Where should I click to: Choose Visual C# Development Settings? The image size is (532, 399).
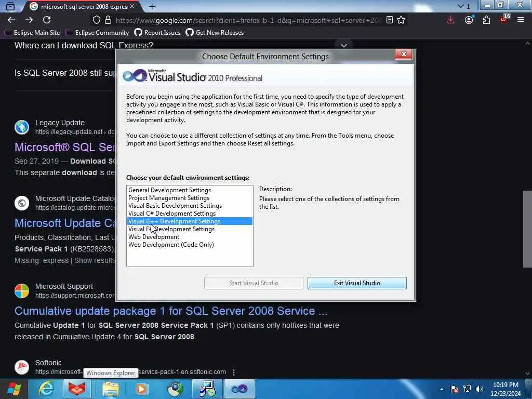(x=190, y=214)
